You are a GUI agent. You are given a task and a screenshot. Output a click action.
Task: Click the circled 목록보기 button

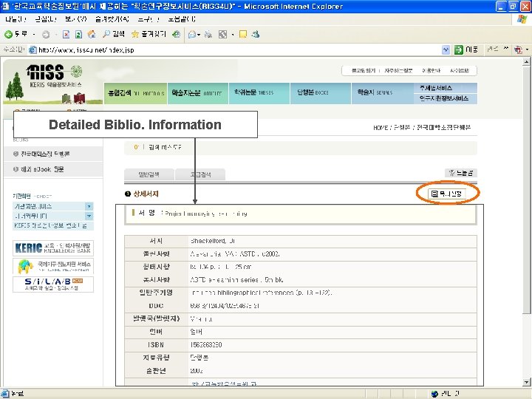coord(447,194)
